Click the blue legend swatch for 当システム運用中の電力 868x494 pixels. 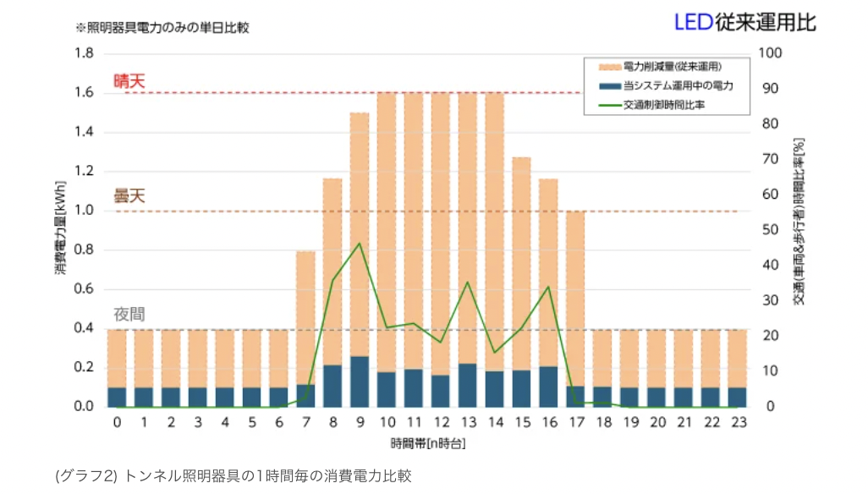tap(608, 86)
